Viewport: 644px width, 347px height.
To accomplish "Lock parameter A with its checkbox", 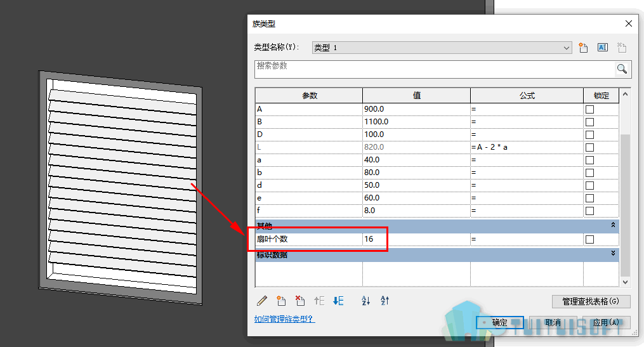I will [x=590, y=109].
